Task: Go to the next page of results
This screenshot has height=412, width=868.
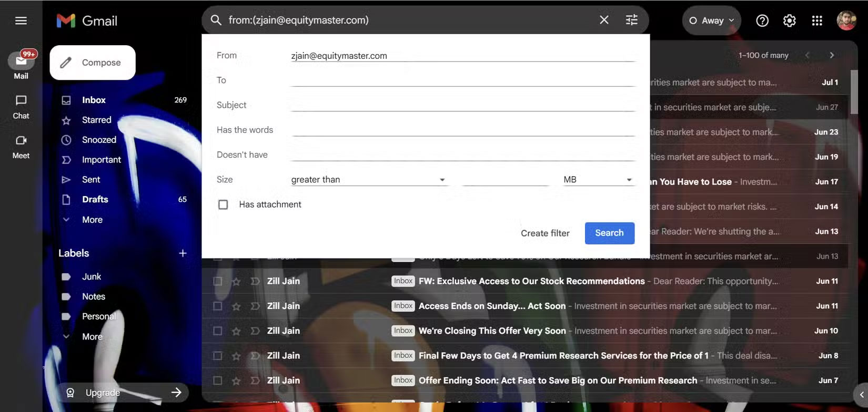Action: pos(832,55)
